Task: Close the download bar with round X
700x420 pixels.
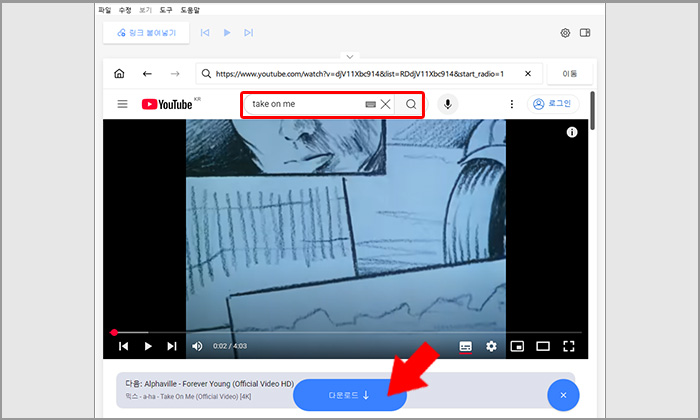Action: pyautogui.click(x=563, y=395)
